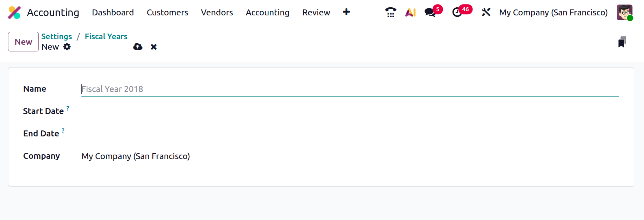The image size is (644, 220).
Task: Open the AI assistant icon
Action: coord(411,13)
